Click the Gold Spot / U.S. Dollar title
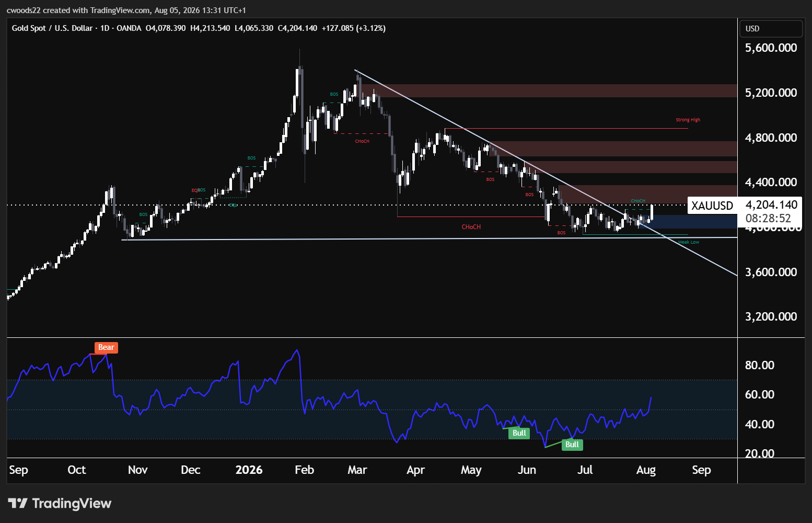This screenshot has width=812, height=523. click(x=52, y=28)
